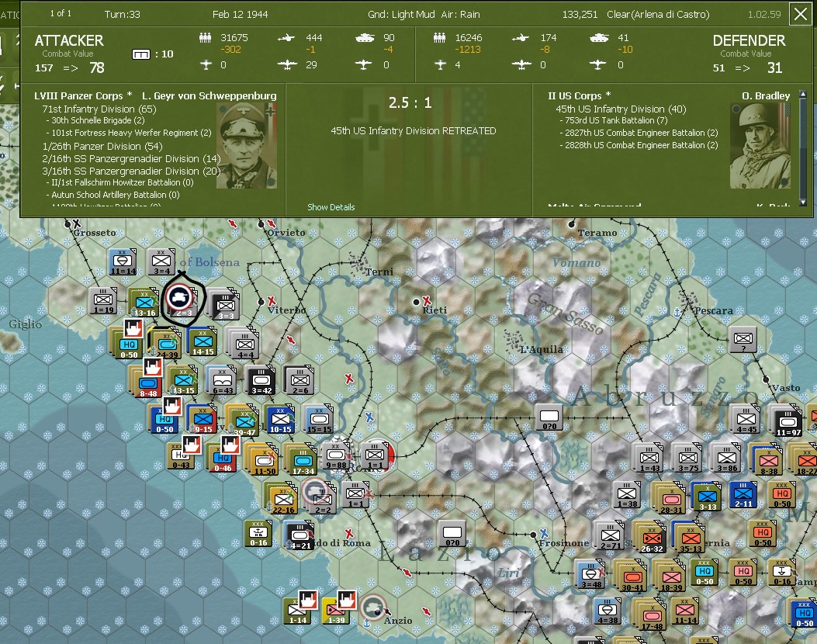This screenshot has height=644, width=817.
Task: Select the black panzer counter 3=42
Action: [x=261, y=381]
